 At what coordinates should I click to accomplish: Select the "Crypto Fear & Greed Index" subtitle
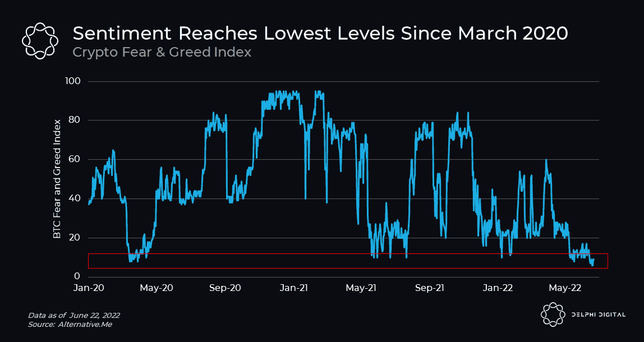coord(162,52)
